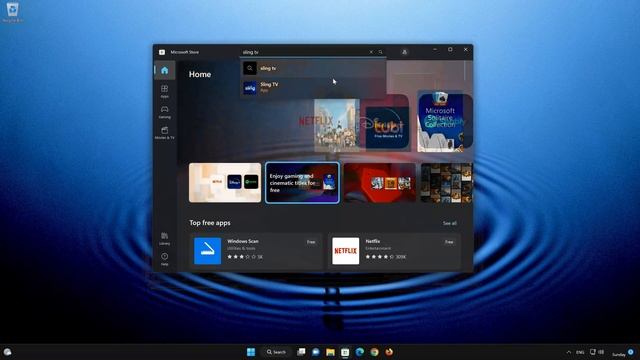Open the Chat app from the taskbar
Image resolution: width=640 pixels, height=360 pixels.
click(316, 352)
